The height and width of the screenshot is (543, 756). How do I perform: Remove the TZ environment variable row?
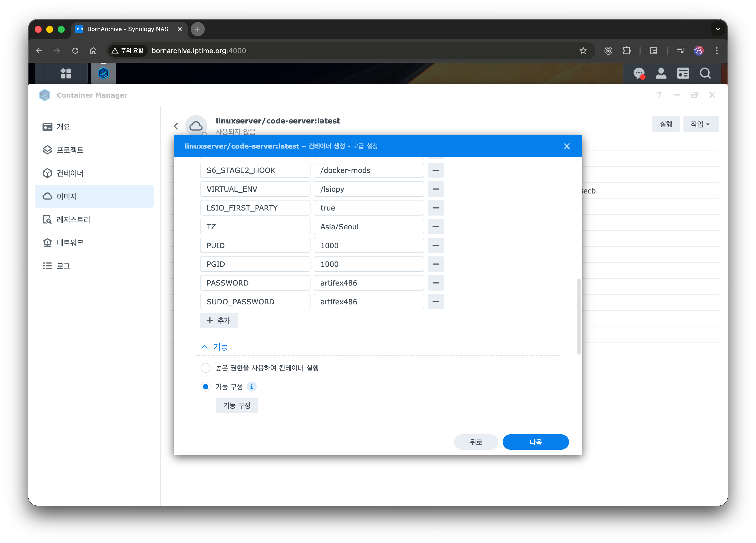click(435, 227)
